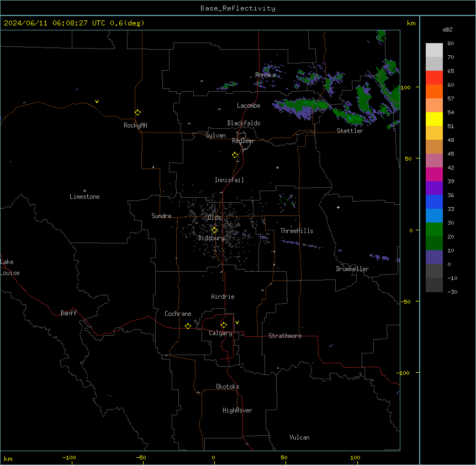Click the Sylvan label

[x=215, y=135]
